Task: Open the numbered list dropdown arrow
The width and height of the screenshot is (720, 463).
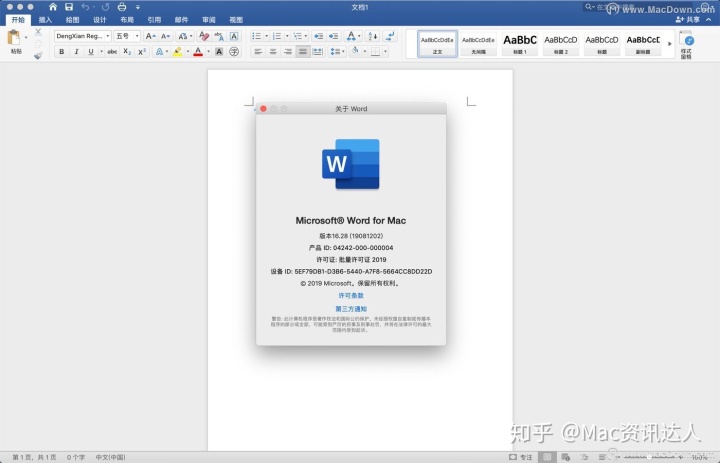Action: click(x=287, y=36)
